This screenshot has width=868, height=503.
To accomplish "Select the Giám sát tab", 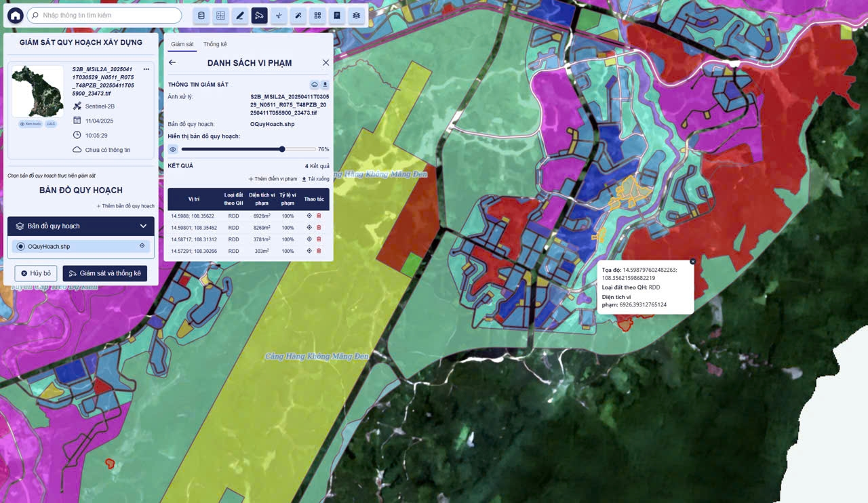I will point(182,45).
